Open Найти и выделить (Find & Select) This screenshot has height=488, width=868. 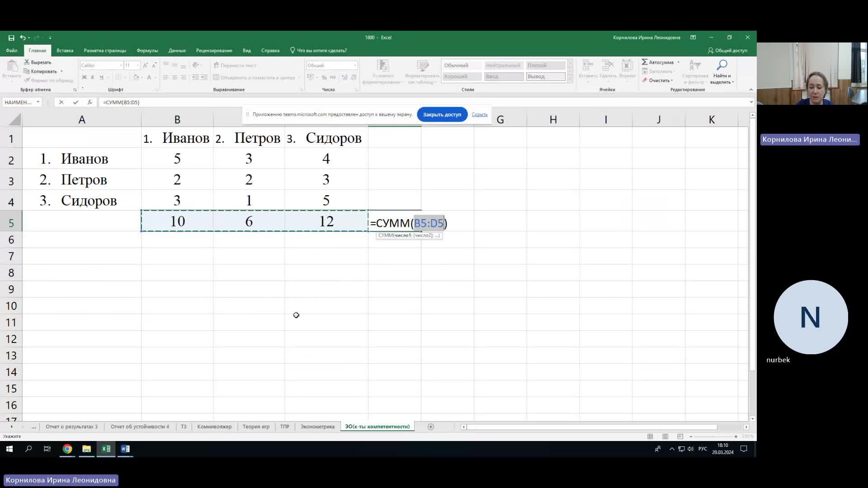coord(722,72)
